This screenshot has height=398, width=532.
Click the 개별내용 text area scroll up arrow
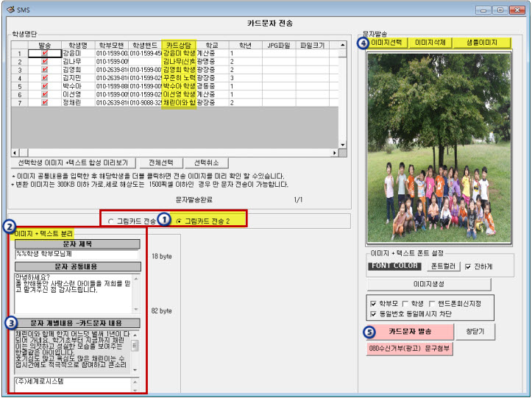(135, 335)
